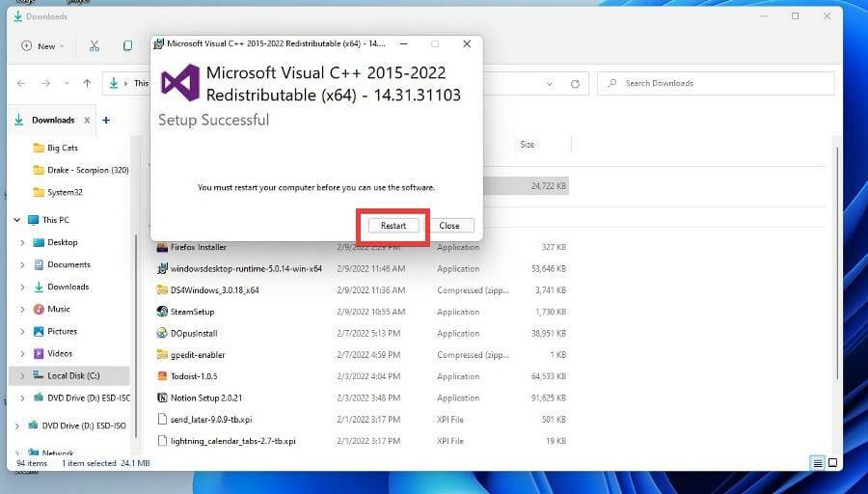This screenshot has height=494, width=868.
Task: Click the Todoist file icon
Action: point(162,376)
